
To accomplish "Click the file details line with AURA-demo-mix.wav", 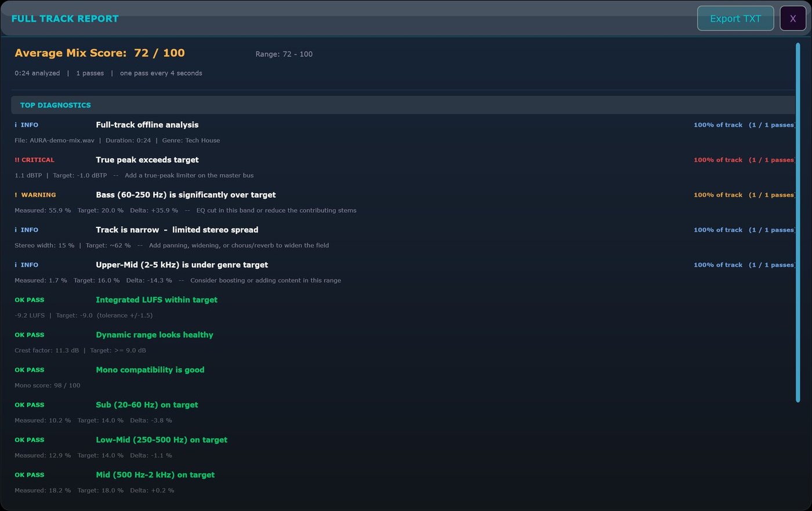I will (x=117, y=140).
